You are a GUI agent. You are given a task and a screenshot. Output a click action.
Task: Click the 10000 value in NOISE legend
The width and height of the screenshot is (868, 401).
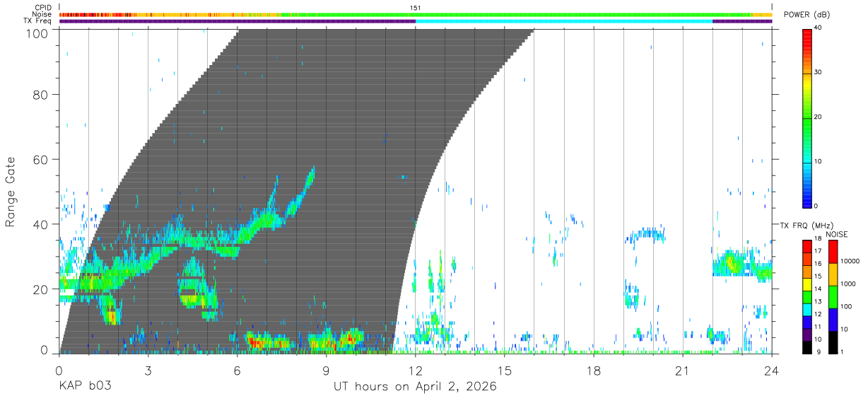852,261
